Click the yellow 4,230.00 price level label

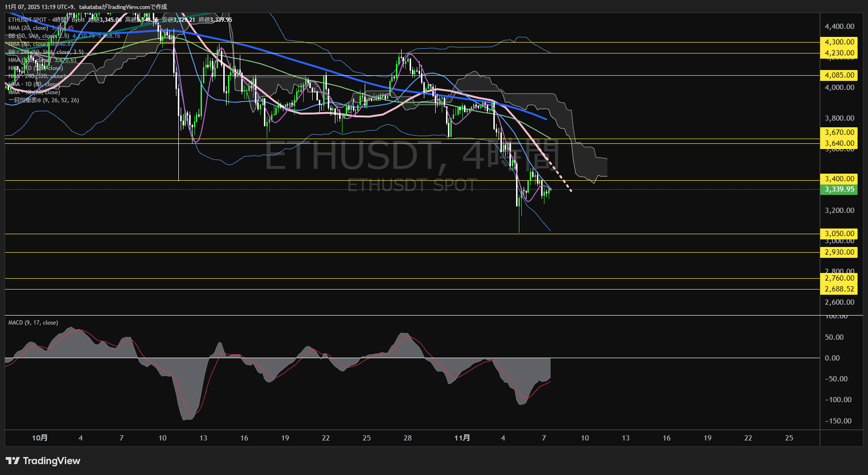tap(839, 53)
